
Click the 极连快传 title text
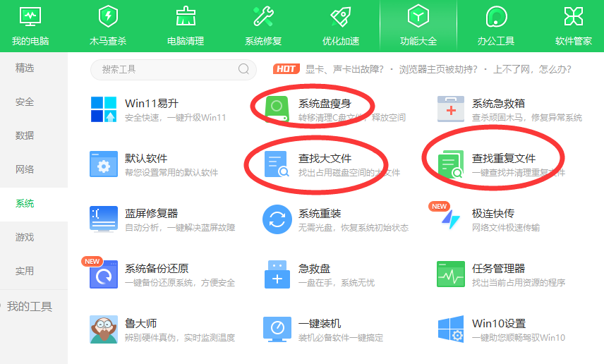tap(493, 214)
